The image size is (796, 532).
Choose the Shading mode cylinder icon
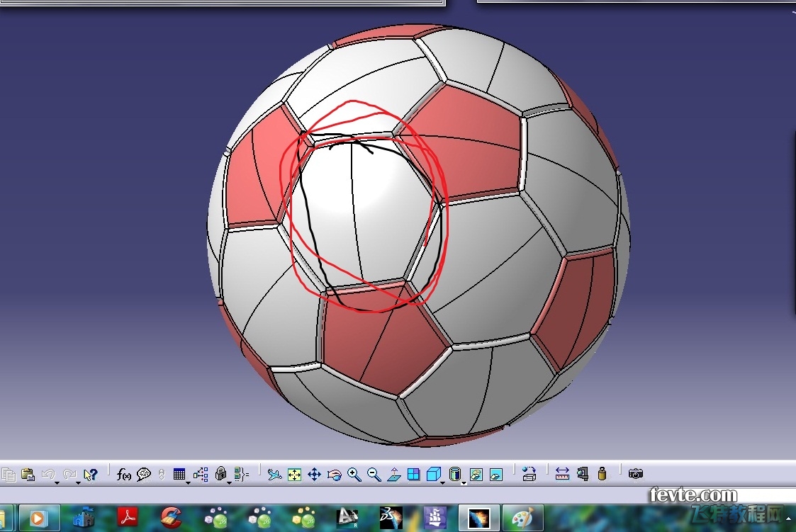[x=455, y=474]
